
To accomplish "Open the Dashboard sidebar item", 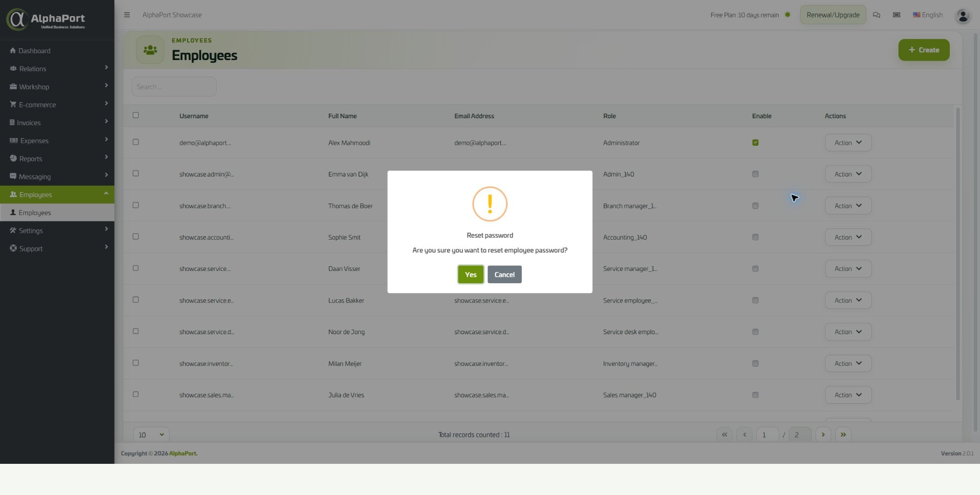I will (x=57, y=50).
